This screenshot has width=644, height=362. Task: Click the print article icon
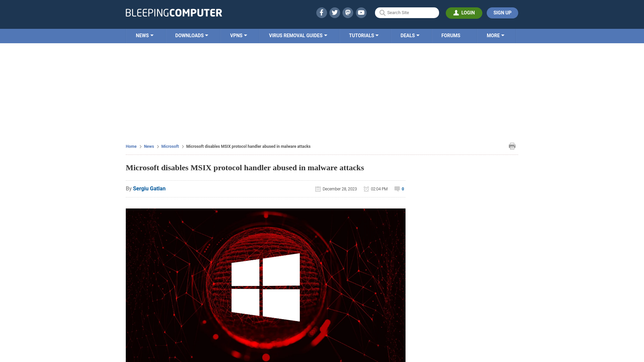click(512, 146)
